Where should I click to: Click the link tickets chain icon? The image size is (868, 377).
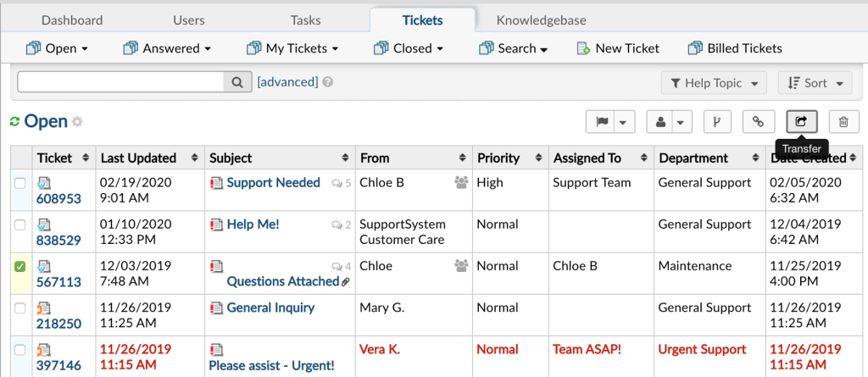[x=759, y=122]
